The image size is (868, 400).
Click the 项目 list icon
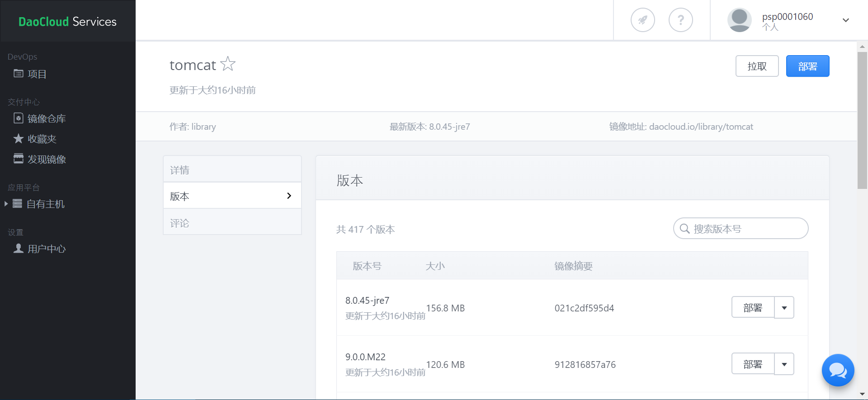(18, 73)
